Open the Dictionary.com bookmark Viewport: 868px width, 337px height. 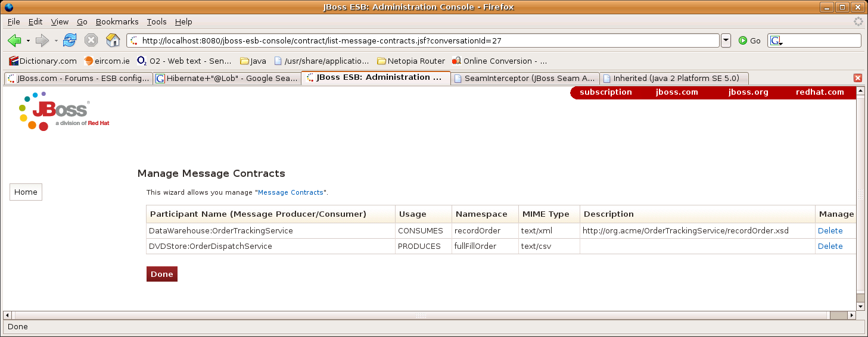[43, 61]
